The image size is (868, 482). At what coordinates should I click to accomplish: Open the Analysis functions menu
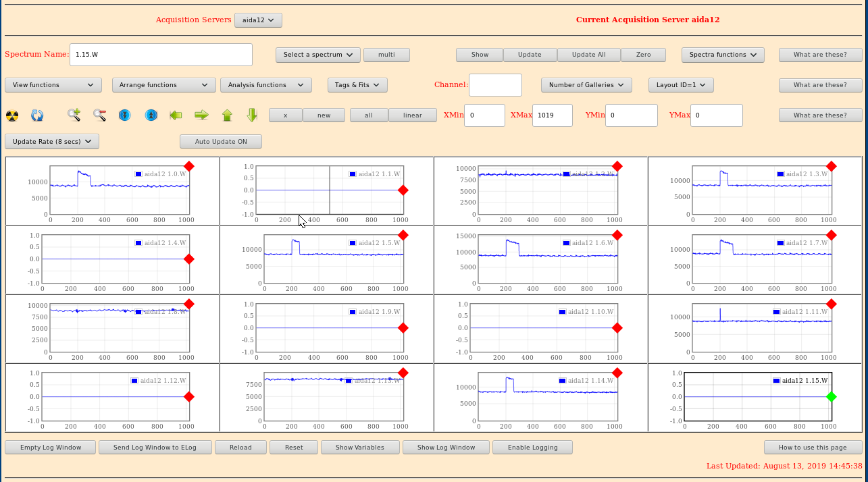[x=265, y=85]
